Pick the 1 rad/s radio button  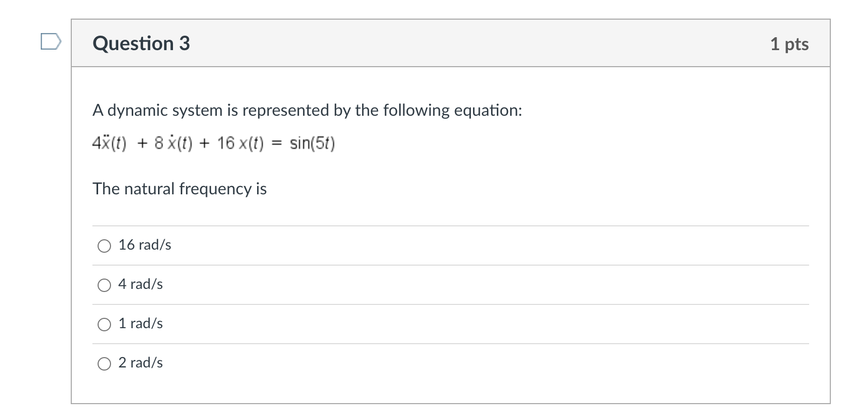[x=104, y=325]
